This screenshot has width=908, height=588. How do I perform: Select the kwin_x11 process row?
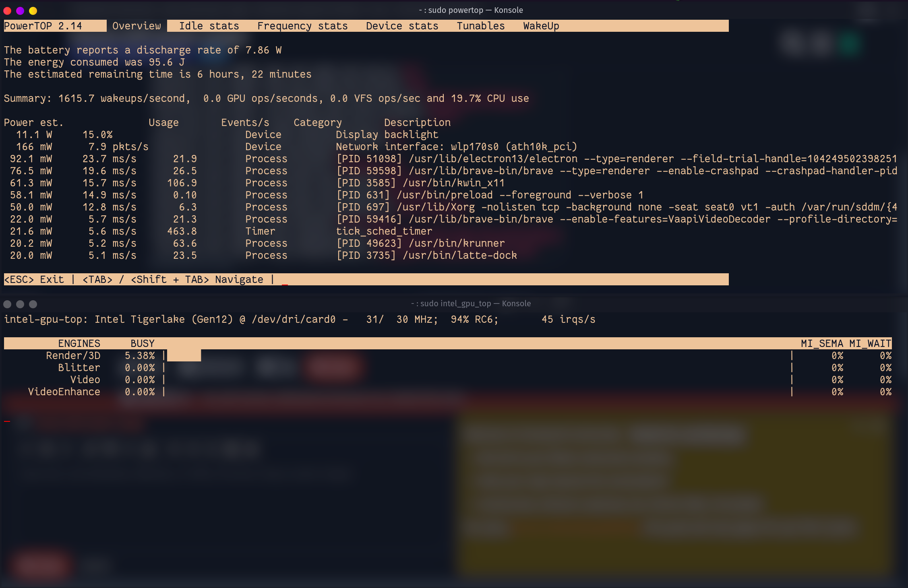click(420, 183)
